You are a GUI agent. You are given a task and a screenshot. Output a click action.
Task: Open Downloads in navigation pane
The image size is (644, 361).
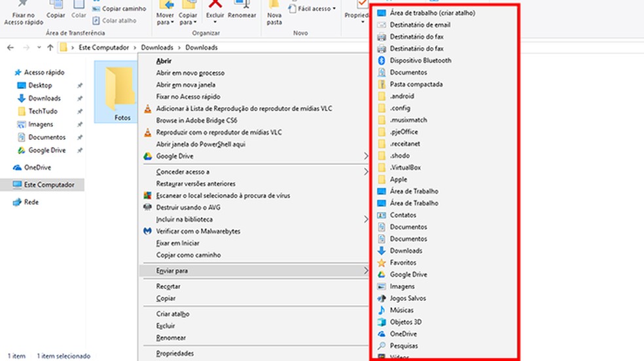click(x=39, y=98)
